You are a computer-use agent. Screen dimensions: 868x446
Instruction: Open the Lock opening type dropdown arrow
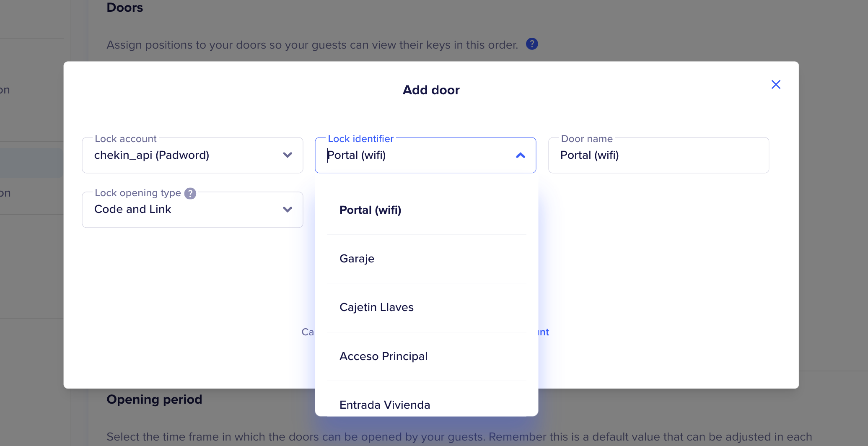pyautogui.click(x=288, y=210)
